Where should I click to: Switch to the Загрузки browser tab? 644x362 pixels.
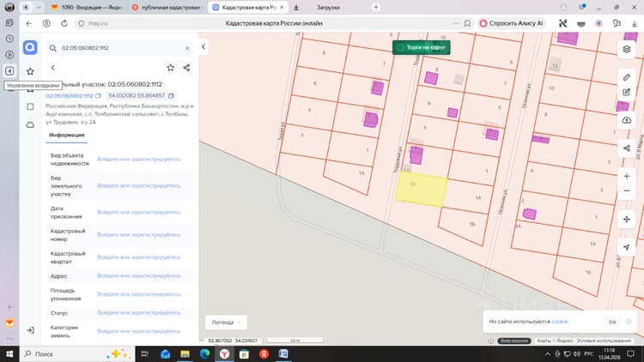[328, 8]
